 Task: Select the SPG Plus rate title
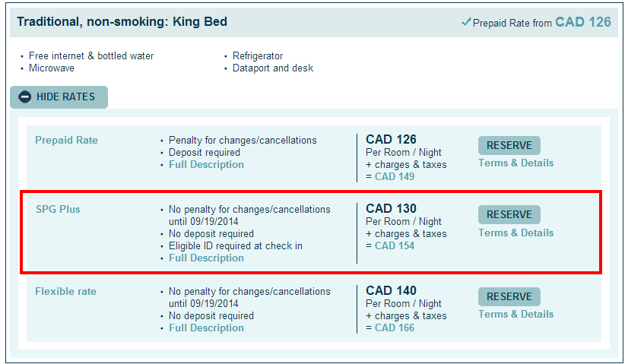[x=58, y=210]
